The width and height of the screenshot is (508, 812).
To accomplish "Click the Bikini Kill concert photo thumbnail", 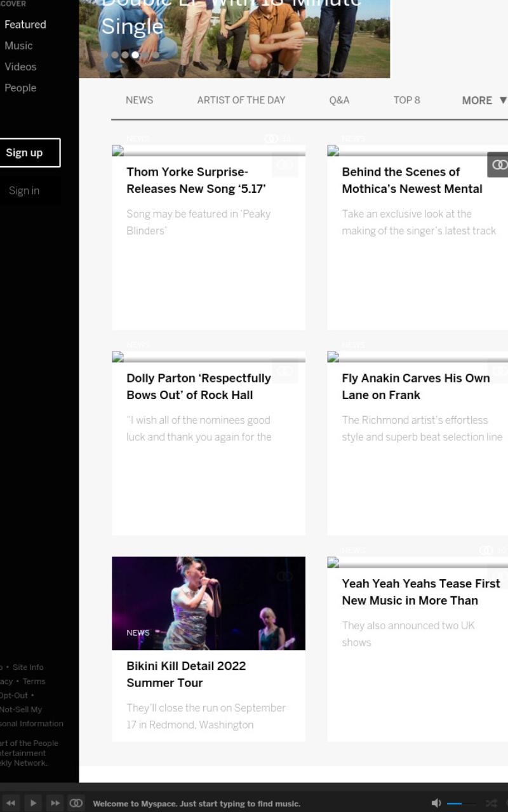I will tap(208, 603).
